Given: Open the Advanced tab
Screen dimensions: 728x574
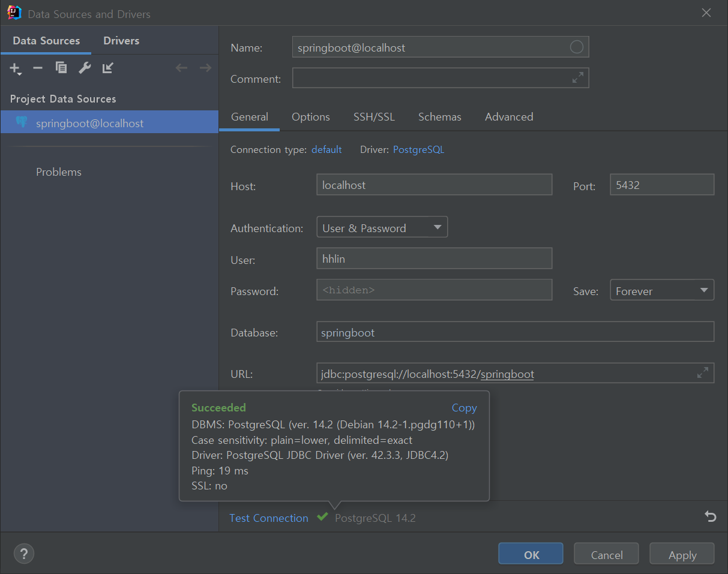Looking at the screenshot, I should click(509, 117).
